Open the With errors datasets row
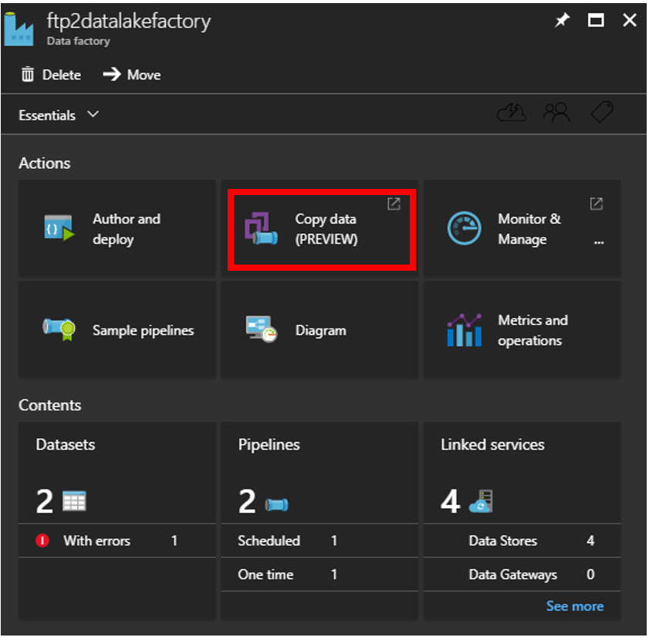This screenshot has width=649, height=644. 117,541
